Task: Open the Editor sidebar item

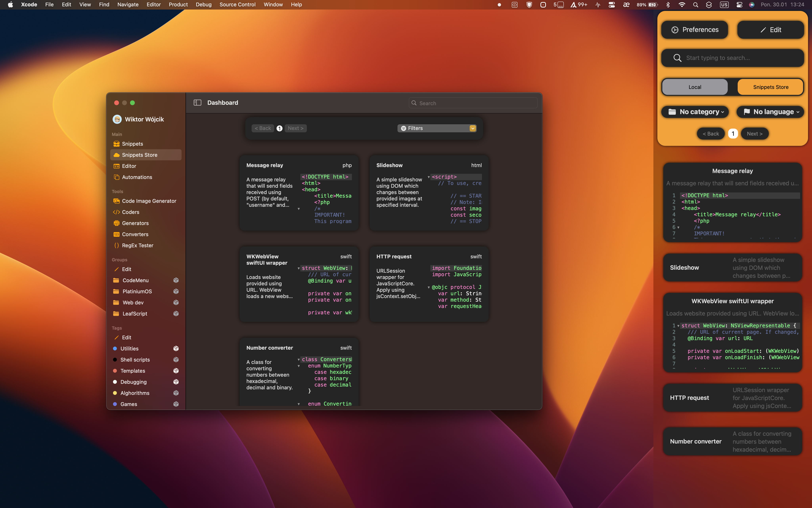Action: (x=146, y=166)
